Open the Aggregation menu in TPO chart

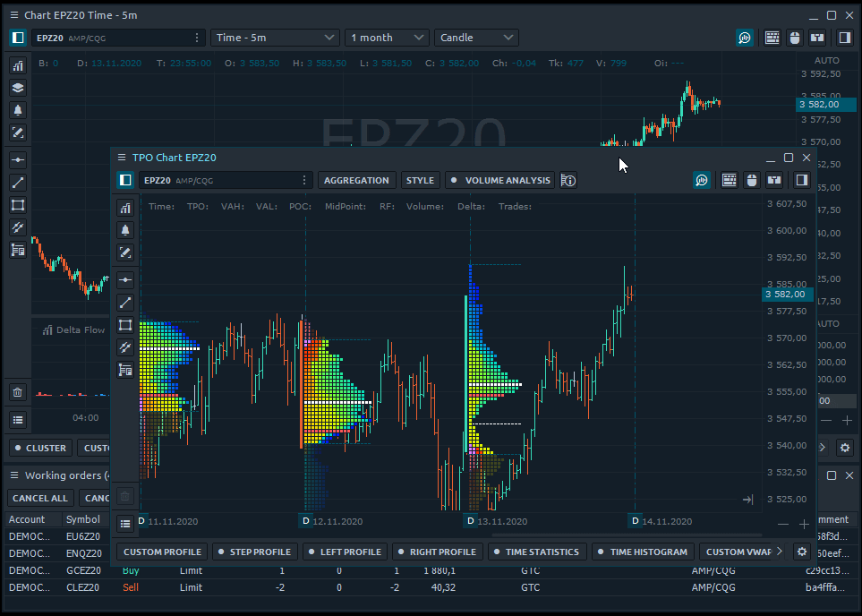[356, 180]
